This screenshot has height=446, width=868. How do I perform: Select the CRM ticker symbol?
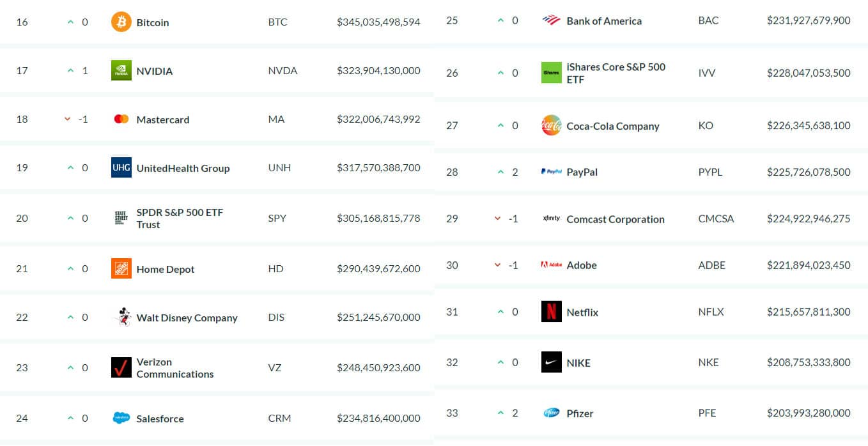tap(279, 418)
